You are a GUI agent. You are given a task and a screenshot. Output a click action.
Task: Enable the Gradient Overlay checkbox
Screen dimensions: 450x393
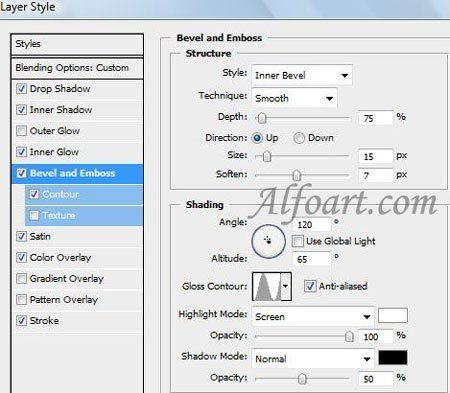pos(21,279)
